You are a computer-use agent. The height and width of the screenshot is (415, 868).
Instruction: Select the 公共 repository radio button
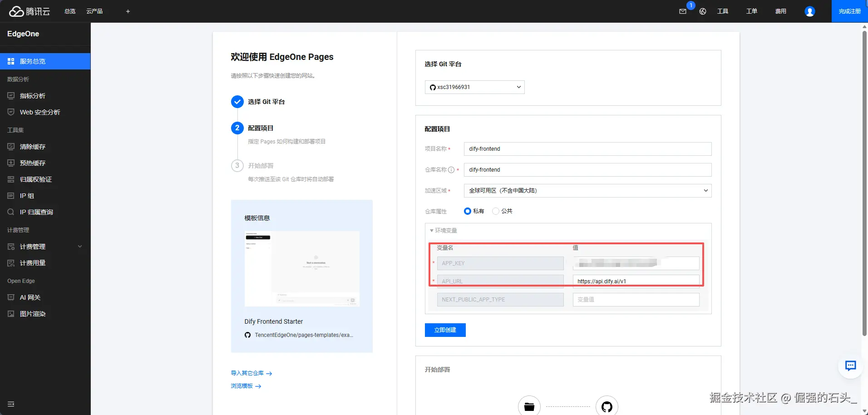click(496, 211)
